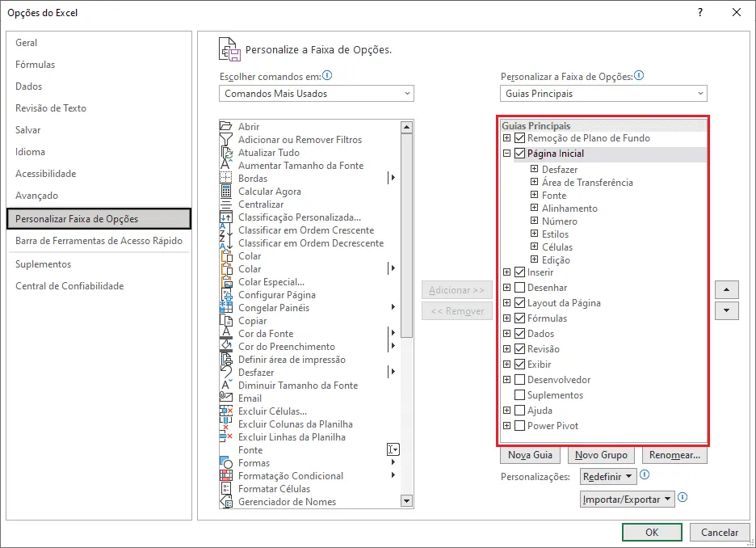Open the Comandos Mais Usados dropdown
Viewport: 756px width, 548px height.
[x=317, y=94]
